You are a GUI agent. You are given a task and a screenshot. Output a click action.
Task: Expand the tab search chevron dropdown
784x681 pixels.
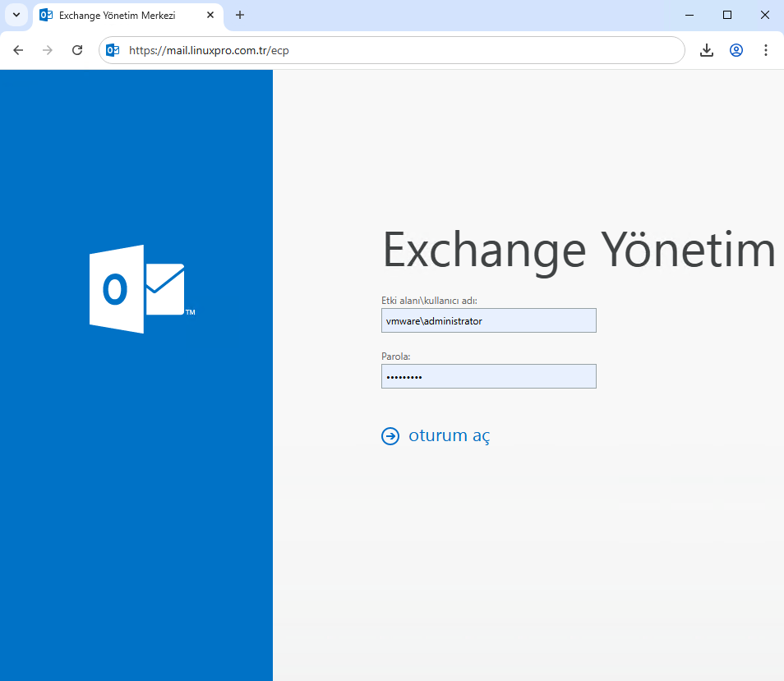pyautogui.click(x=16, y=15)
